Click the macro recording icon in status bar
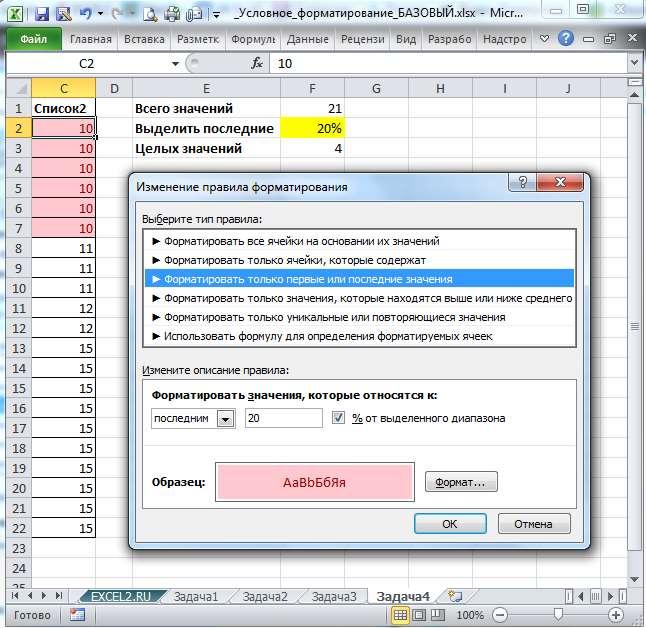Image resolution: width=646 pixels, height=628 pixels. click(77, 615)
